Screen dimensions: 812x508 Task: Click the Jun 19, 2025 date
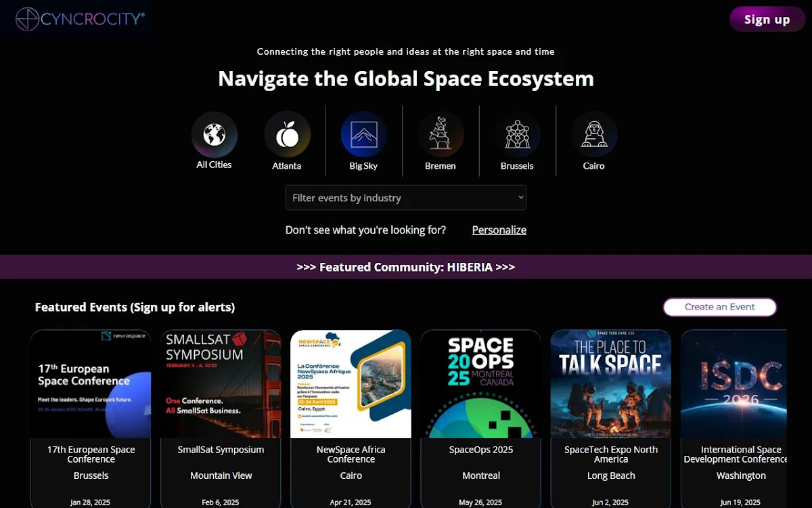point(741,503)
